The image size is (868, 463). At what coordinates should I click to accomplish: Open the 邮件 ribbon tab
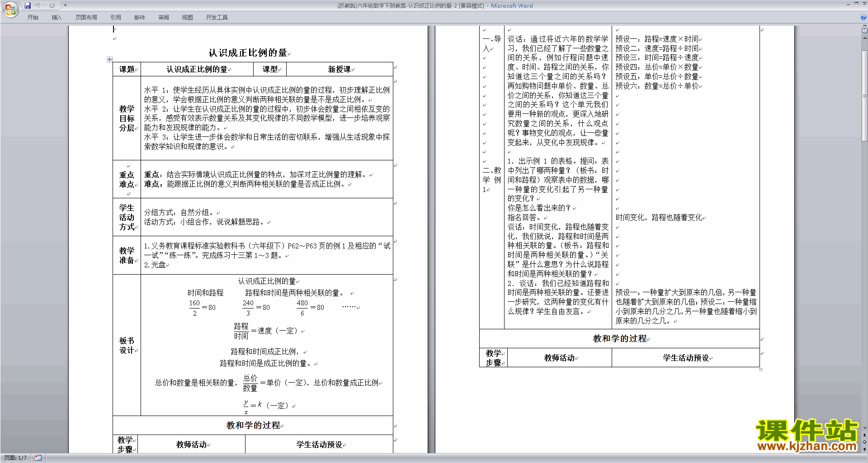(140, 18)
